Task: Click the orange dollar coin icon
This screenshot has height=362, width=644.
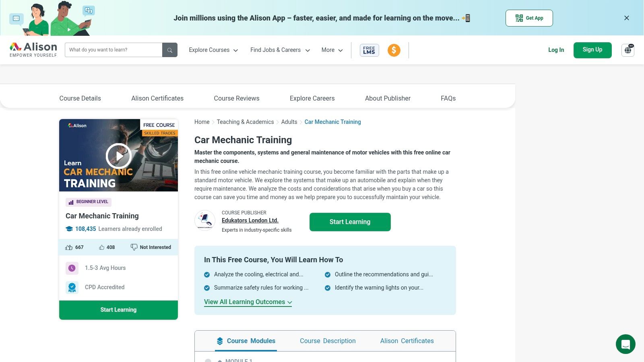Action: coord(394,50)
